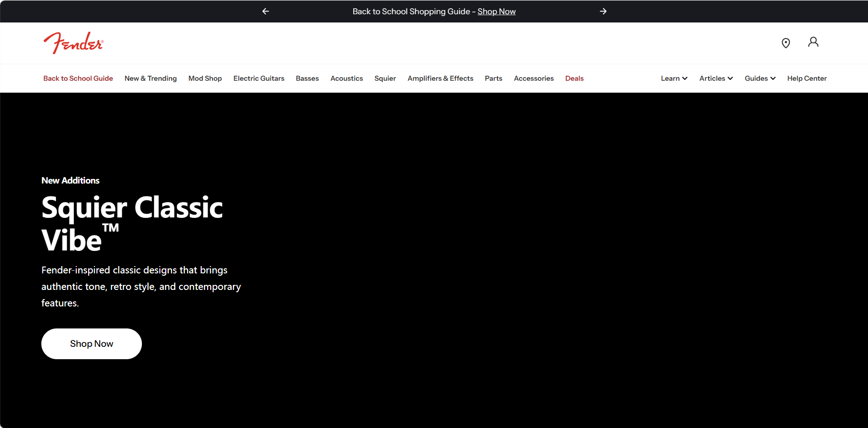This screenshot has width=868, height=428.
Task: Open the Back to School Guide menu
Action: [78, 78]
